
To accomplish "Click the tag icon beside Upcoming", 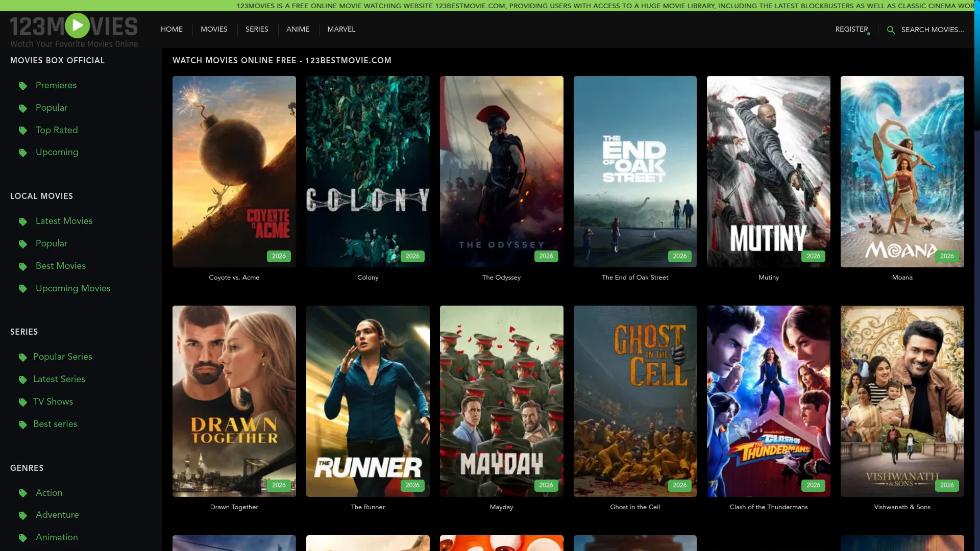I will coord(23,153).
